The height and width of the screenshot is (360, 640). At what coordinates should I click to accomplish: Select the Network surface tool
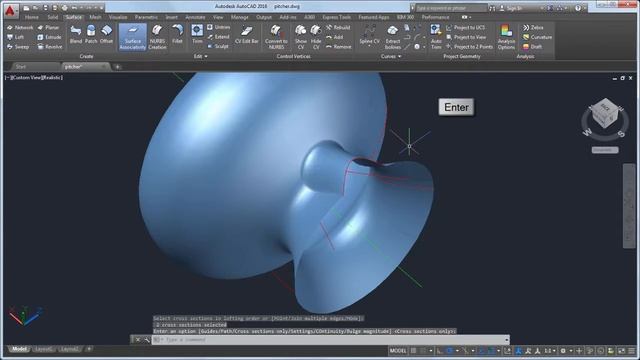tap(20, 27)
